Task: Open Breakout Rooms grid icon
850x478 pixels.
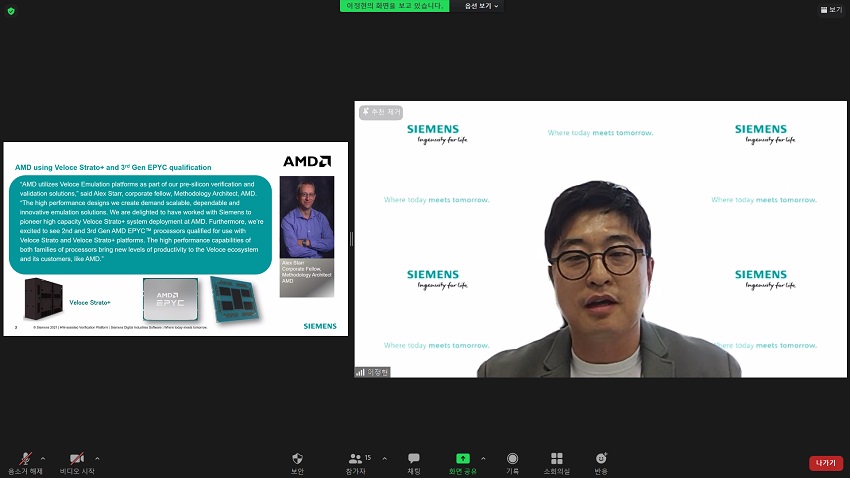Action: pyautogui.click(x=557, y=463)
